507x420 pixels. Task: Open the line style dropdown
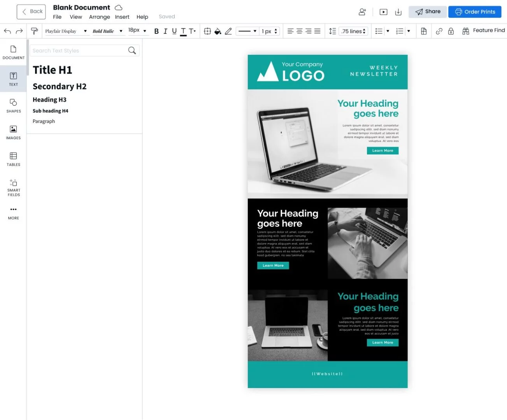tap(247, 31)
